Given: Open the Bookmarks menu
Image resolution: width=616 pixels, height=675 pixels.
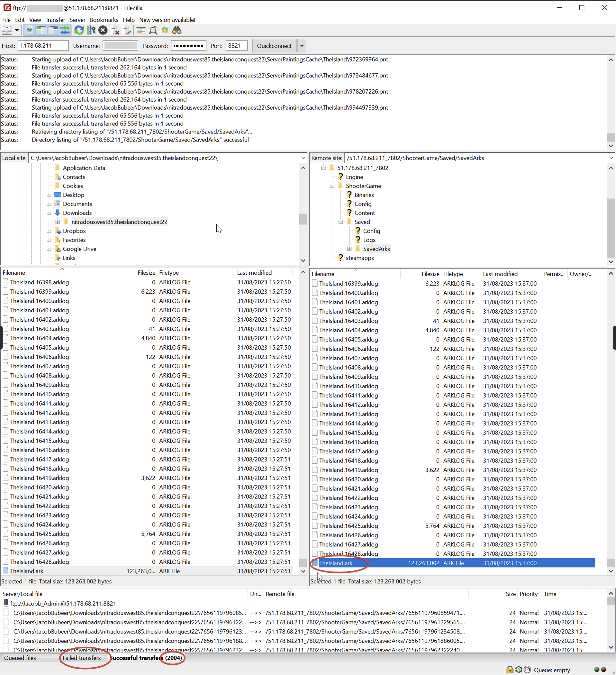Looking at the screenshot, I should point(104,20).
